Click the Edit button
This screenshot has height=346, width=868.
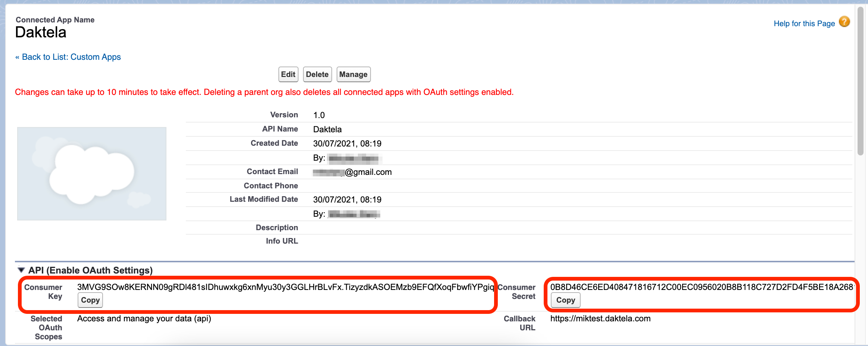pos(288,74)
